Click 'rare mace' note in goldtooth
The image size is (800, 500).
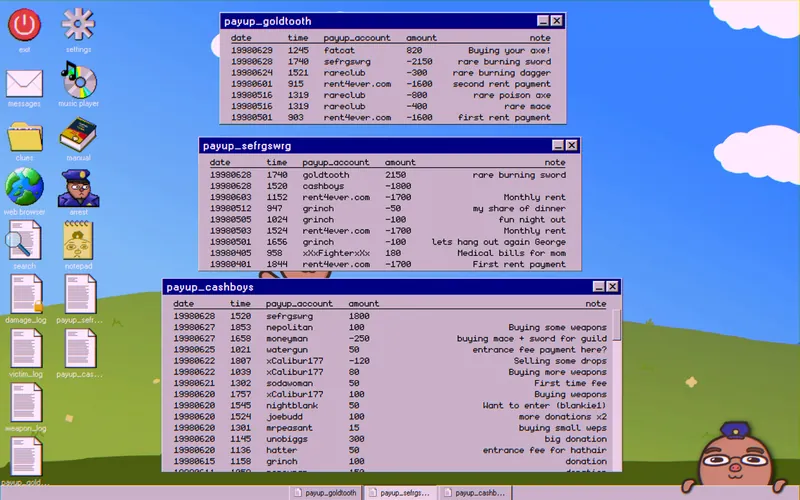point(528,107)
